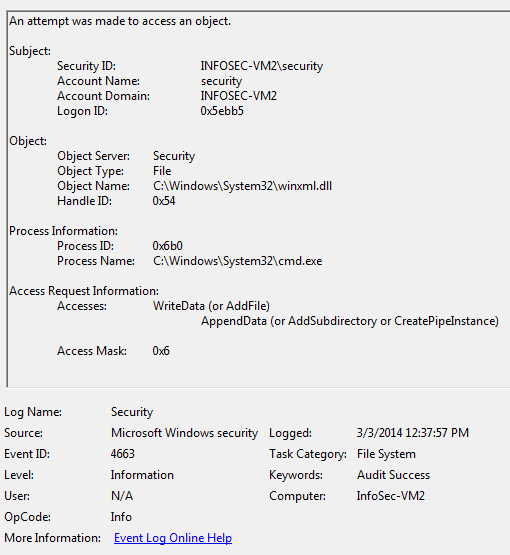Select the Computer name InfoSec-VM2
Screen dimensions: 510x555
tap(390, 496)
